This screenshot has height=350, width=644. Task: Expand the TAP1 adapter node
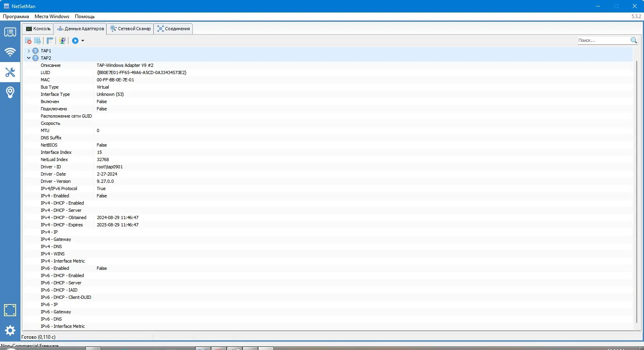tap(29, 51)
